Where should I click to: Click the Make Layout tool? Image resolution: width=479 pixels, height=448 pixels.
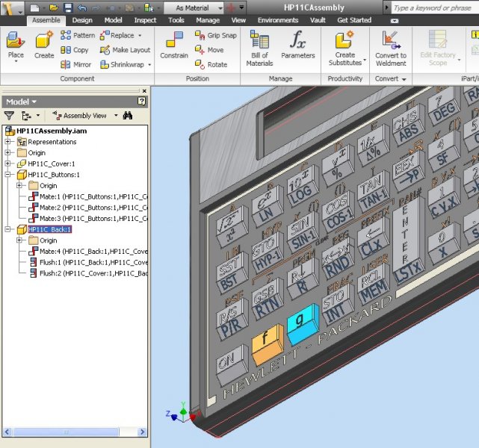pos(125,50)
